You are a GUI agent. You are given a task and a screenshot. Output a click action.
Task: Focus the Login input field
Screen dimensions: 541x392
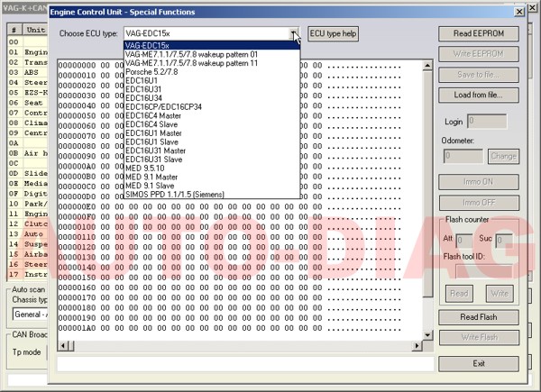[x=487, y=122]
